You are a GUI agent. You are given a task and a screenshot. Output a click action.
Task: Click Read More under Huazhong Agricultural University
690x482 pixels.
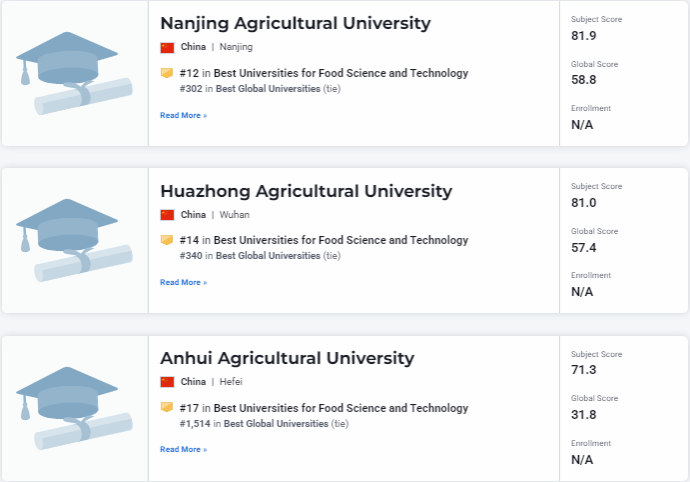(x=183, y=282)
